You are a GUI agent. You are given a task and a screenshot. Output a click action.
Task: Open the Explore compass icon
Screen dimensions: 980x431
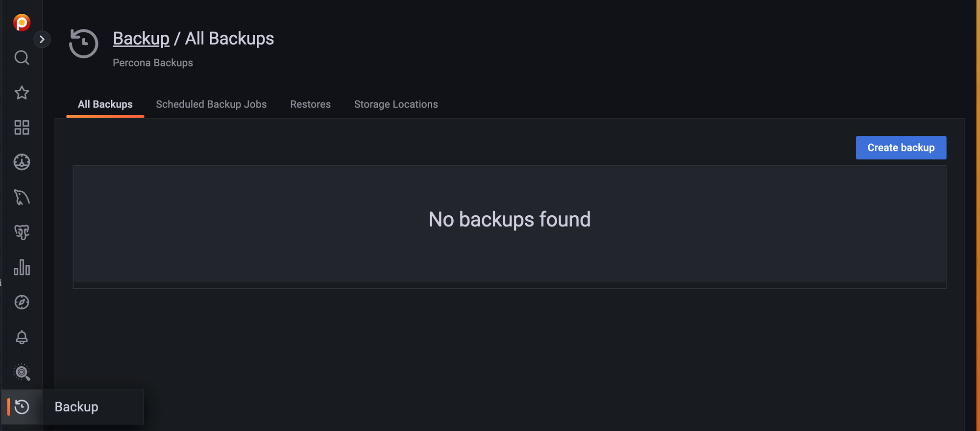click(x=22, y=302)
